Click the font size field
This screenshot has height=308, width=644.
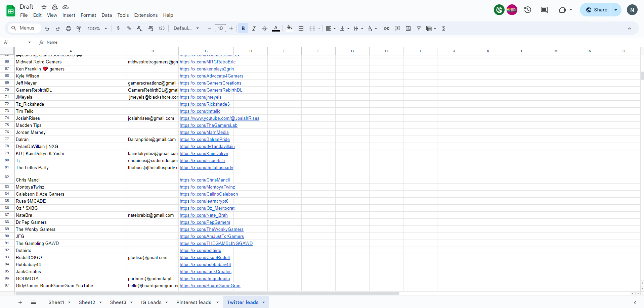(220, 29)
